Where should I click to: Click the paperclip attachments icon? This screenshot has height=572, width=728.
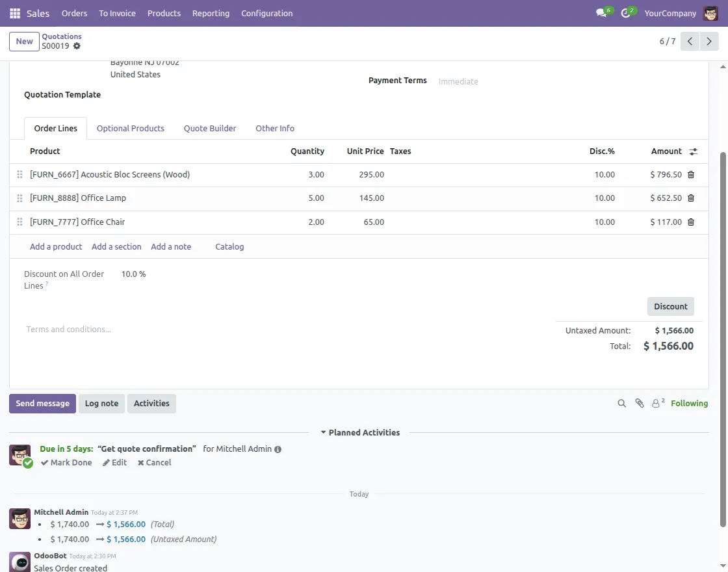click(640, 404)
